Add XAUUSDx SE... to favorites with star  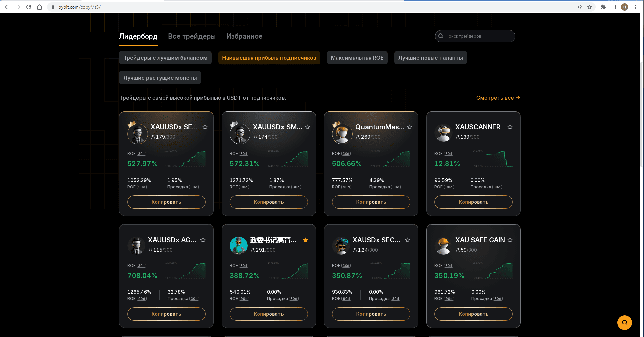coord(205,127)
